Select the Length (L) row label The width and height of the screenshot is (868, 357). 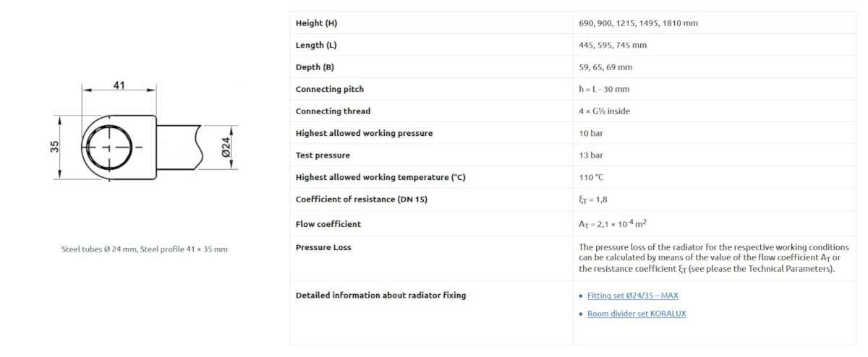pyautogui.click(x=316, y=45)
